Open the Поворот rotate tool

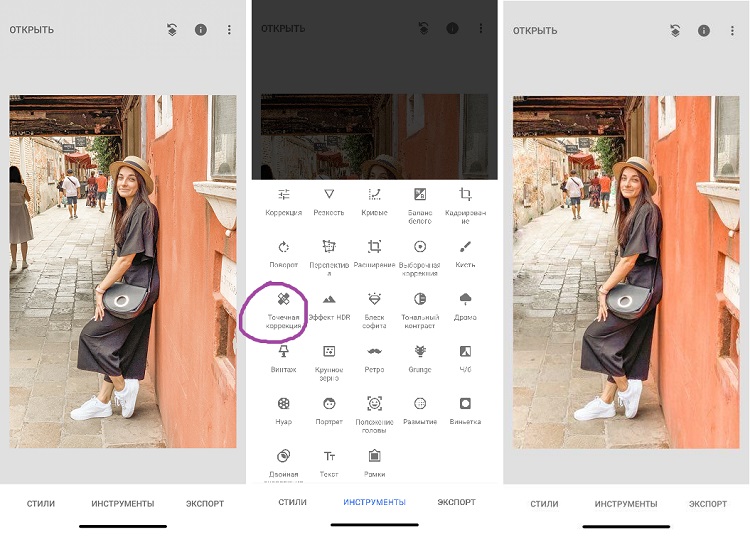[x=284, y=254]
